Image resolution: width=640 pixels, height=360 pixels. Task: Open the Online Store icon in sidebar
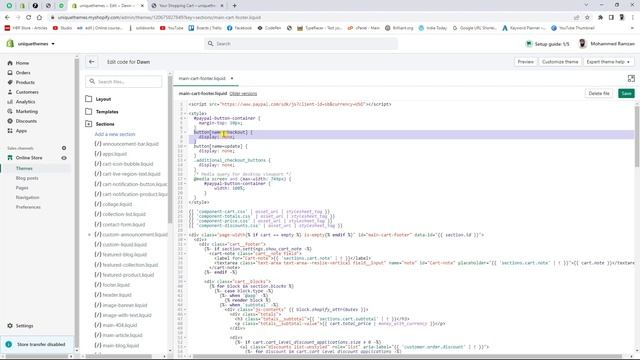pos(10,158)
